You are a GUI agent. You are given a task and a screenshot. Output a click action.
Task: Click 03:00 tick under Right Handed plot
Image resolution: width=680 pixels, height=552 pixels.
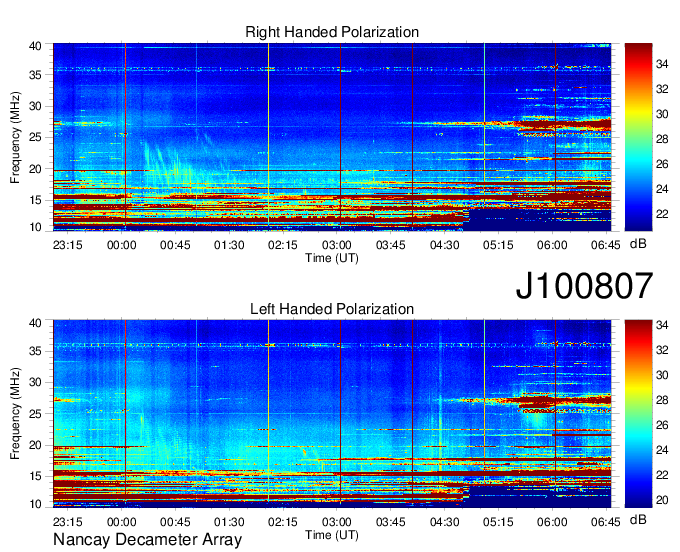coord(337,245)
